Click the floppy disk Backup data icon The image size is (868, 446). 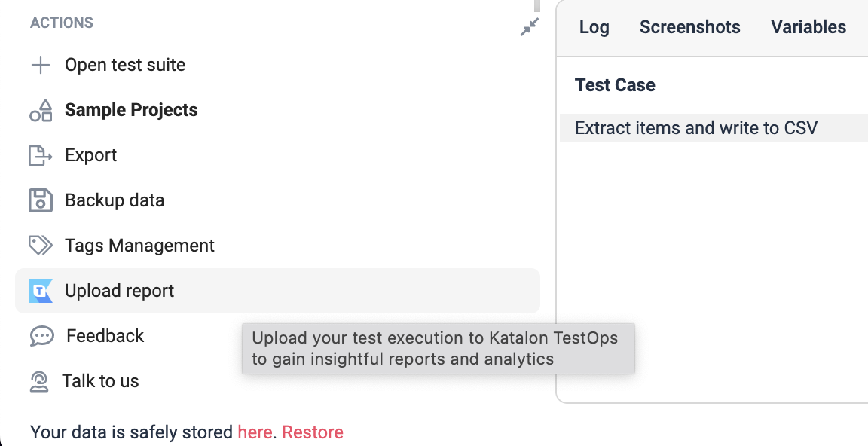point(41,200)
